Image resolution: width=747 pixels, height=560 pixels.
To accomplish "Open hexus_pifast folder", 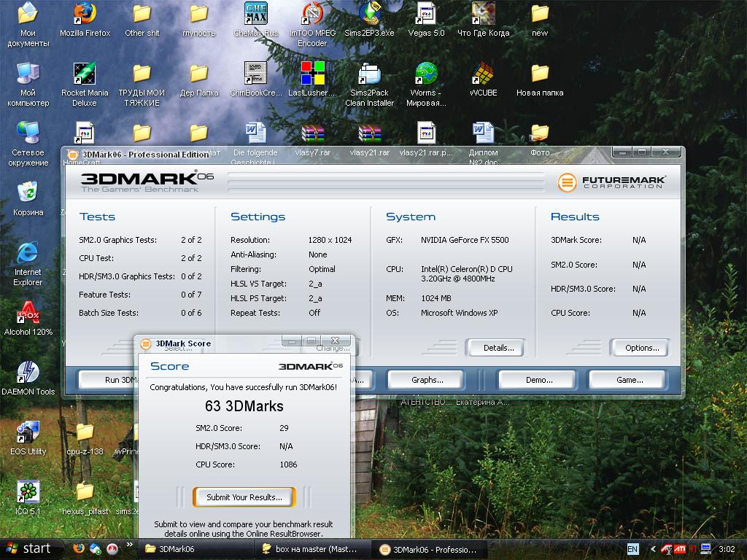I will tap(85, 499).
